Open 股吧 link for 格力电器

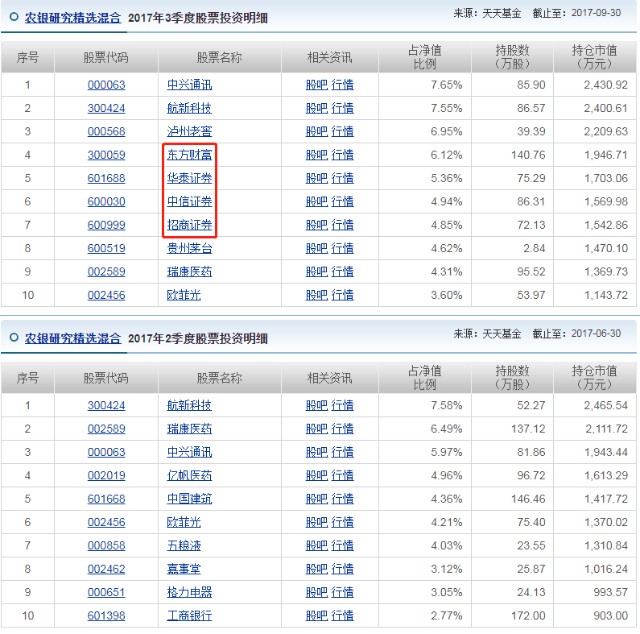coord(317,592)
